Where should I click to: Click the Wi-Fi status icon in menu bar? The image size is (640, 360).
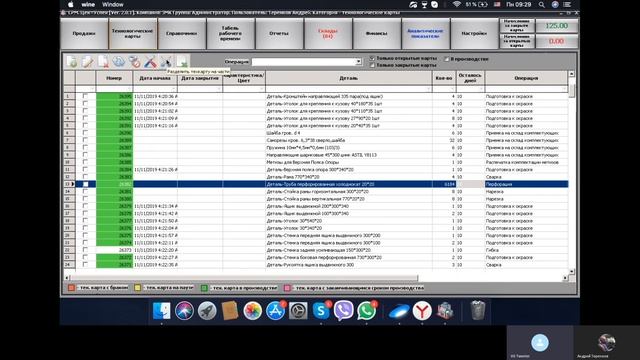pos(457,4)
